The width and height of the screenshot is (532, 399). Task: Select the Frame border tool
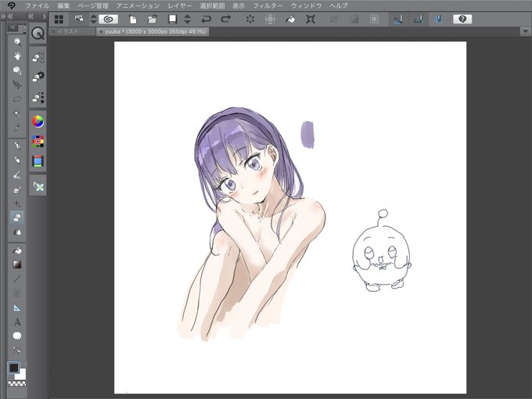pyautogui.click(x=17, y=293)
